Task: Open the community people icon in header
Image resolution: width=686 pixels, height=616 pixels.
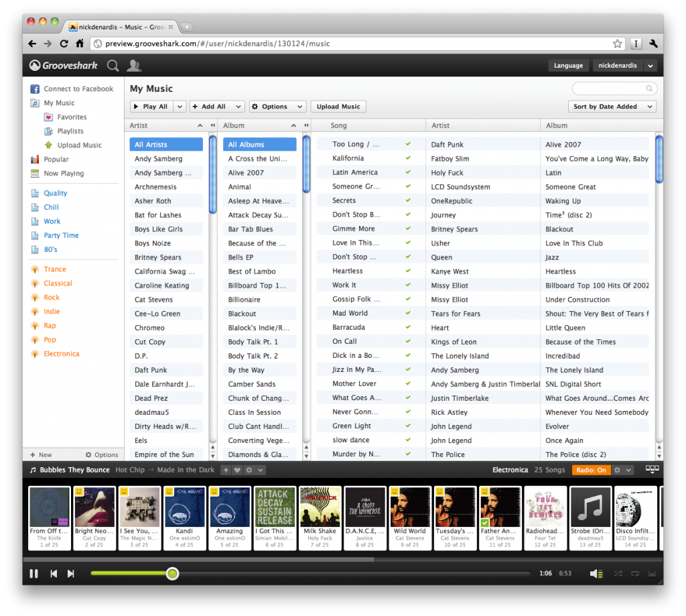Action: coord(134,66)
